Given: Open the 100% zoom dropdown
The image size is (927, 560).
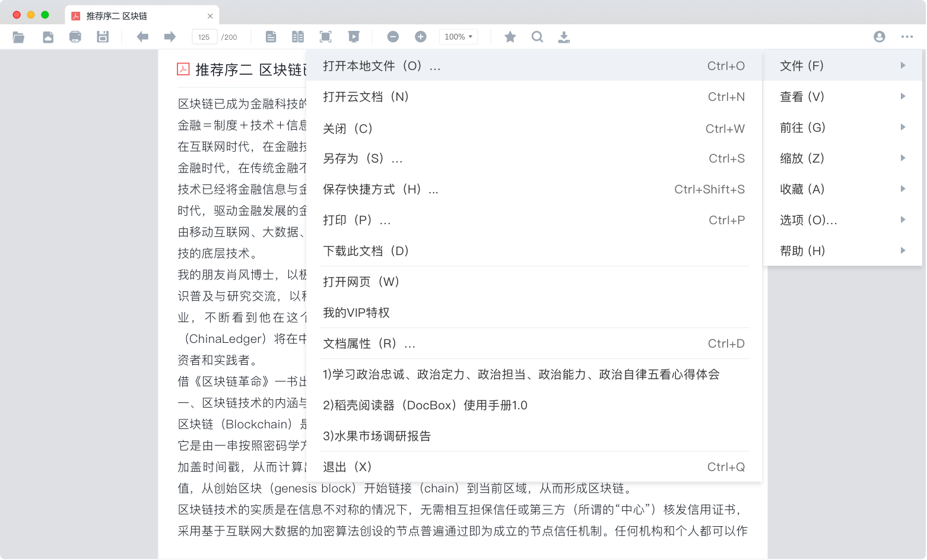Looking at the screenshot, I should [x=458, y=37].
